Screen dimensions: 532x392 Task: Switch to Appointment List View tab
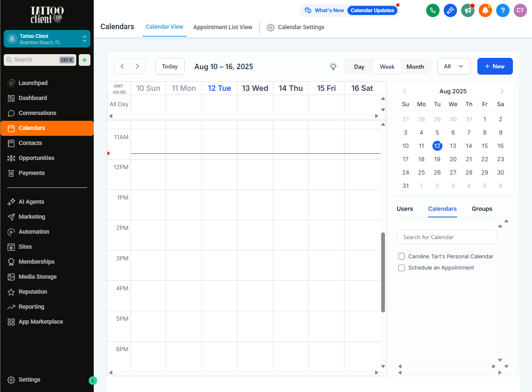coord(222,27)
